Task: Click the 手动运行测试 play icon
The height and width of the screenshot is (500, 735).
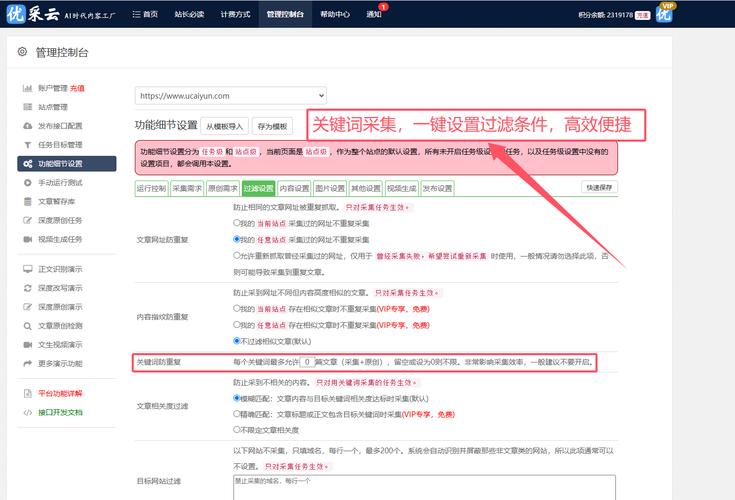Action: 28,183
